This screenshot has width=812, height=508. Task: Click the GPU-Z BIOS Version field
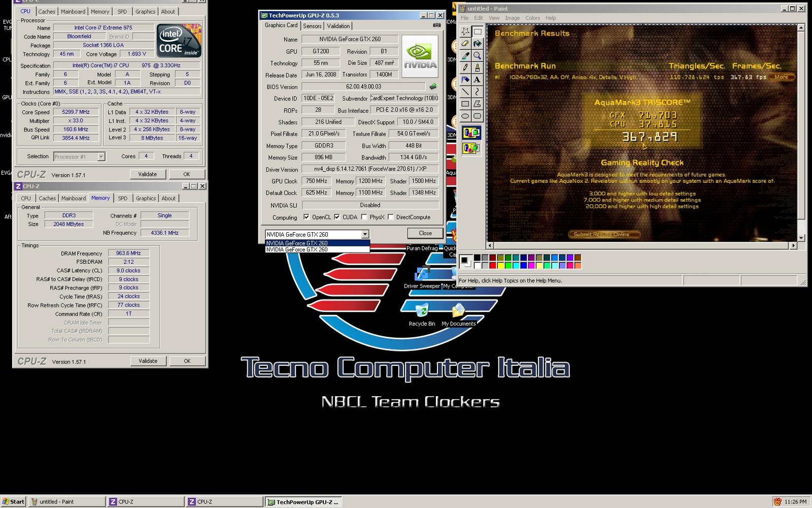(x=363, y=86)
